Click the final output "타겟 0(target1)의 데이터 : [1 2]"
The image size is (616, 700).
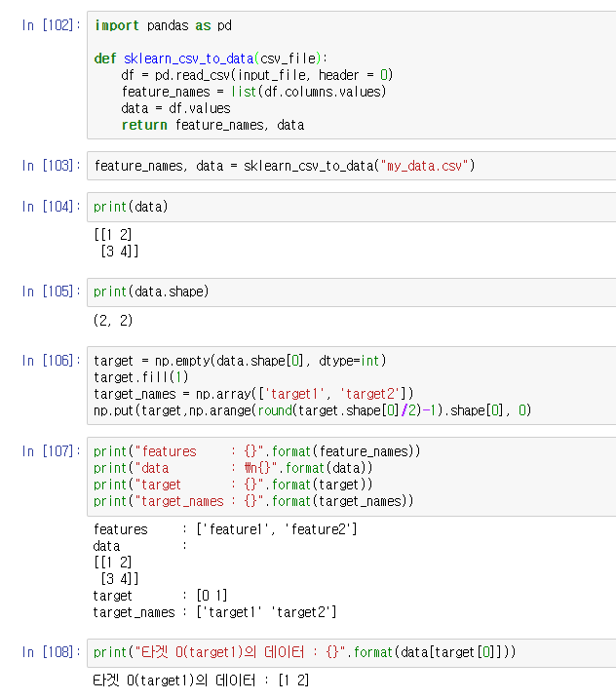pos(201,681)
